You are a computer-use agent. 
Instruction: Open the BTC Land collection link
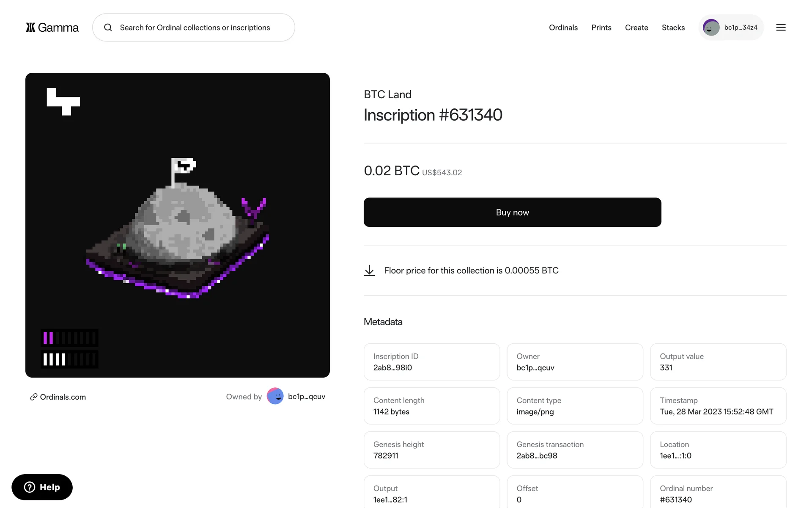[x=387, y=94]
